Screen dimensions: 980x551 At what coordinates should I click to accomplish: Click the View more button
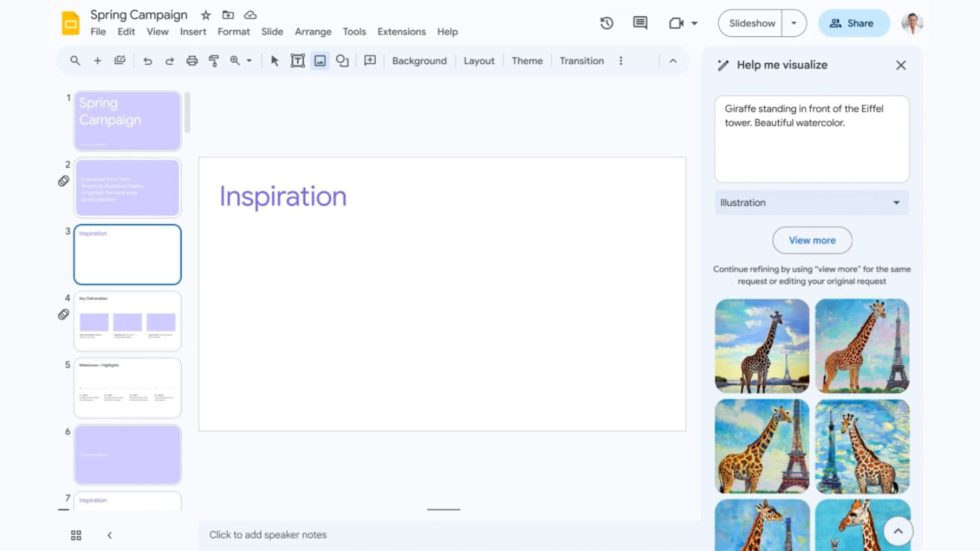point(812,240)
